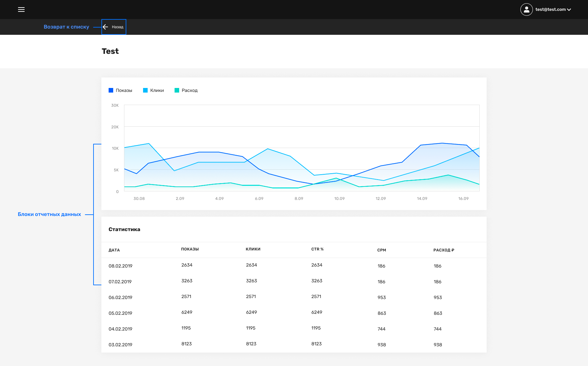Screen dimensions: 588x366
Task: Toggle the Показы legend swatch
Action: (111, 90)
